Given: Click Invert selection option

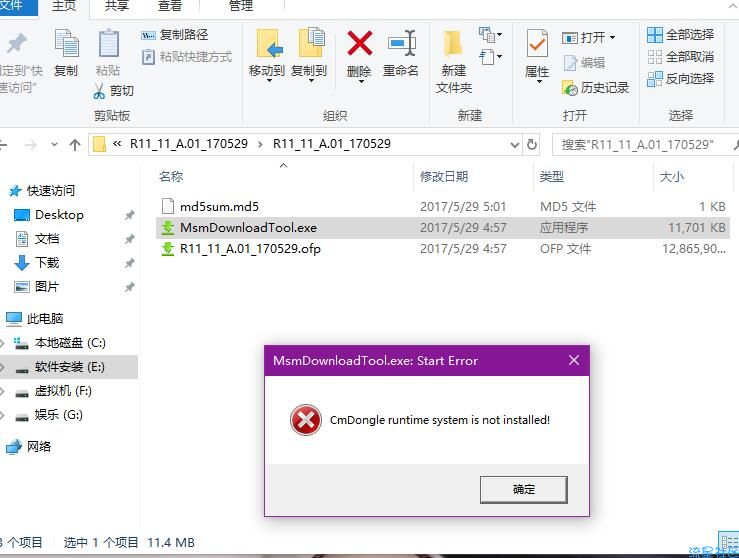Looking at the screenshot, I should coord(680,79).
